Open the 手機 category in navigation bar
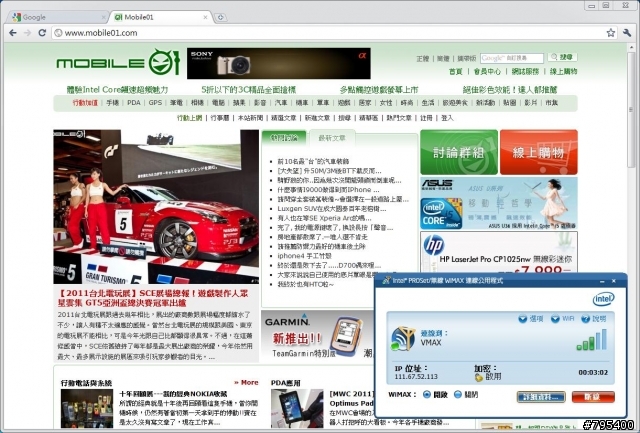Viewport: 640px width, 433px height. click(112, 103)
